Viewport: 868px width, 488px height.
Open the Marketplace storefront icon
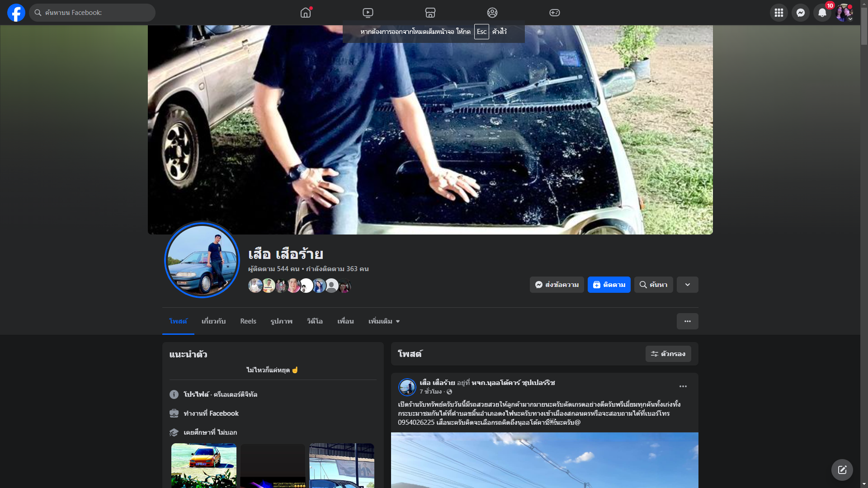coord(430,13)
